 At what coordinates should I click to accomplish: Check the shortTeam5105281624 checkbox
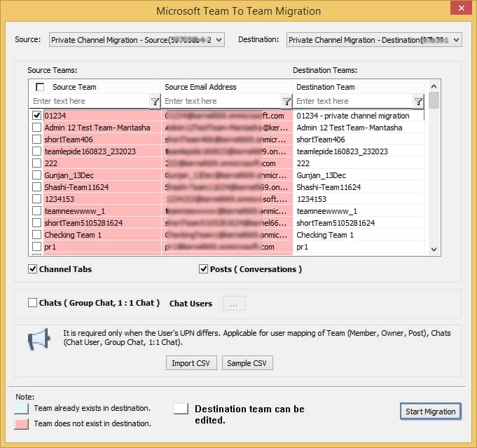tap(37, 223)
